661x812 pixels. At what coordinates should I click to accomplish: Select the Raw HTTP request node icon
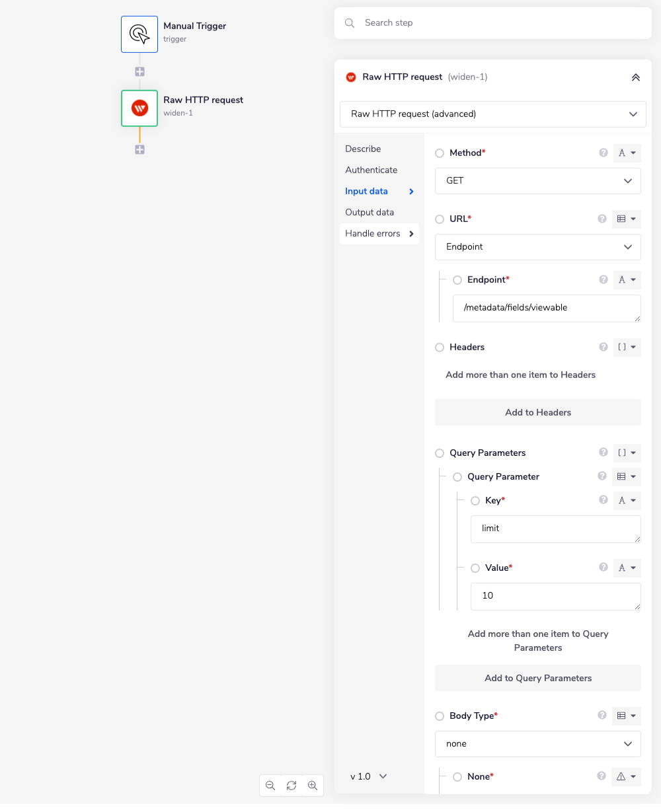click(139, 108)
